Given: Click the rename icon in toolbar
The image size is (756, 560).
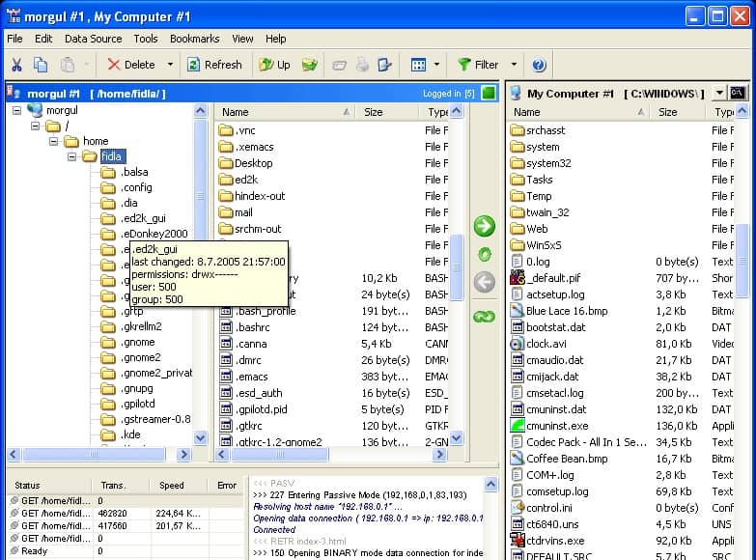Looking at the screenshot, I should tap(340, 65).
